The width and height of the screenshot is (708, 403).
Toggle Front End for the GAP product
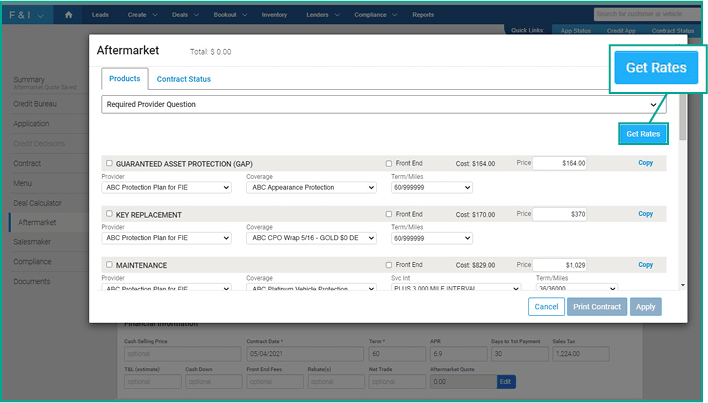[x=389, y=163]
